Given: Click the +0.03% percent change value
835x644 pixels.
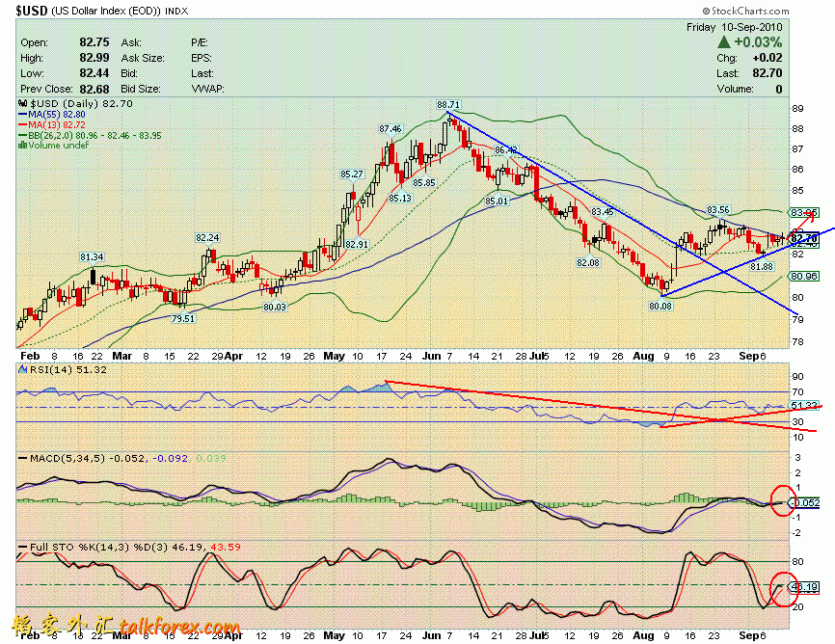Looking at the screenshot, I should pos(758,42).
